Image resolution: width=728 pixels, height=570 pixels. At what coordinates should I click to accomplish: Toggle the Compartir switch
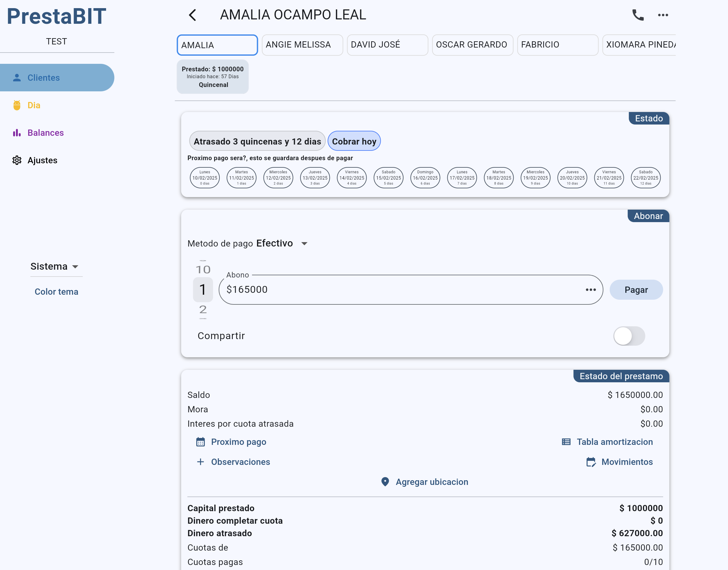pos(629,336)
